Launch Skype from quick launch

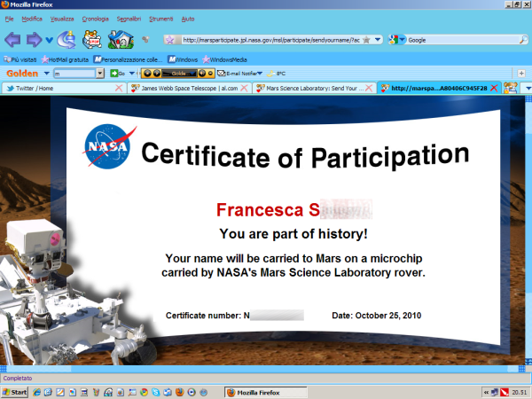156,393
